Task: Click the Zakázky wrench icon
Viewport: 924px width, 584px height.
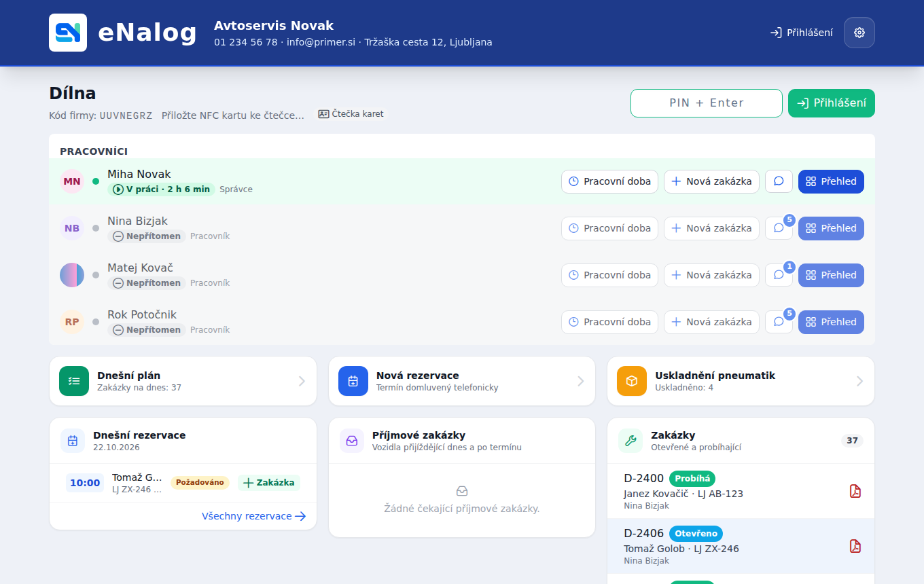Action: coord(630,441)
